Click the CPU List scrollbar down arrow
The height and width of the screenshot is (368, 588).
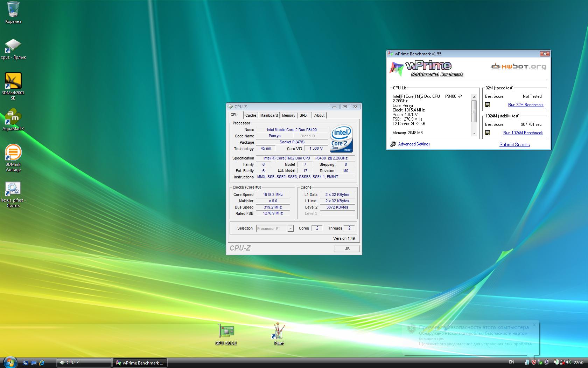click(474, 133)
